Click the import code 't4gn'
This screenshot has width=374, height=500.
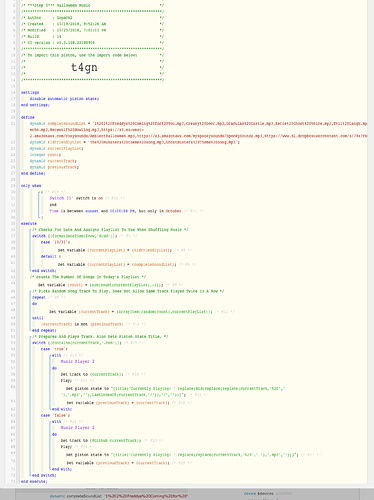tap(84, 67)
